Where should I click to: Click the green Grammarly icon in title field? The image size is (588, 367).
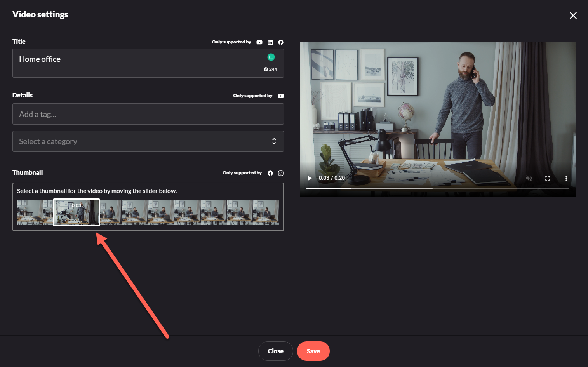point(271,57)
